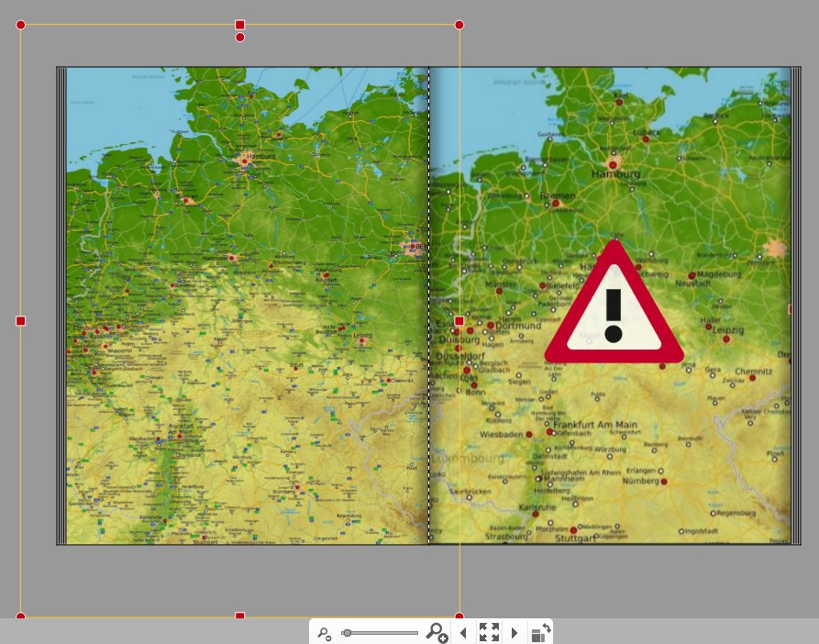
Task: Go to the next page with the right arrow
Action: [x=515, y=633]
